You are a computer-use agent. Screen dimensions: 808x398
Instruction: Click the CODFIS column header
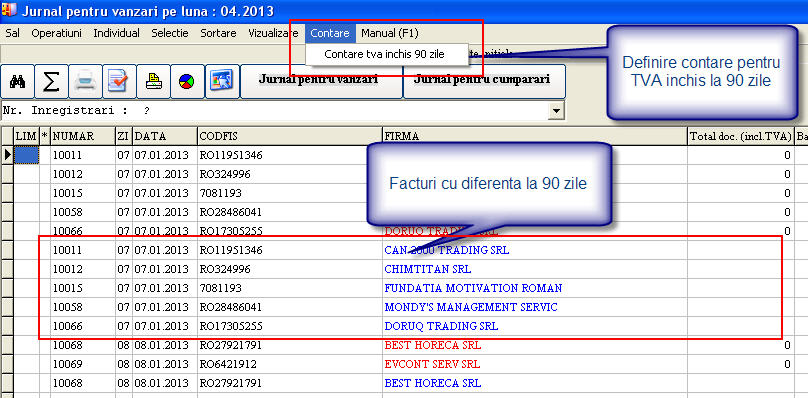click(x=290, y=137)
